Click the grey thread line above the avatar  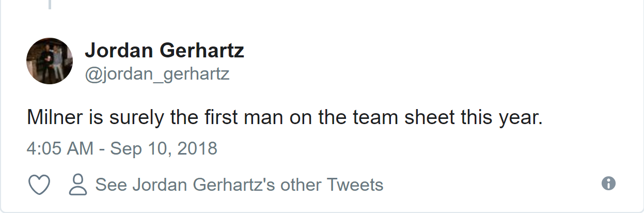tap(50, 4)
